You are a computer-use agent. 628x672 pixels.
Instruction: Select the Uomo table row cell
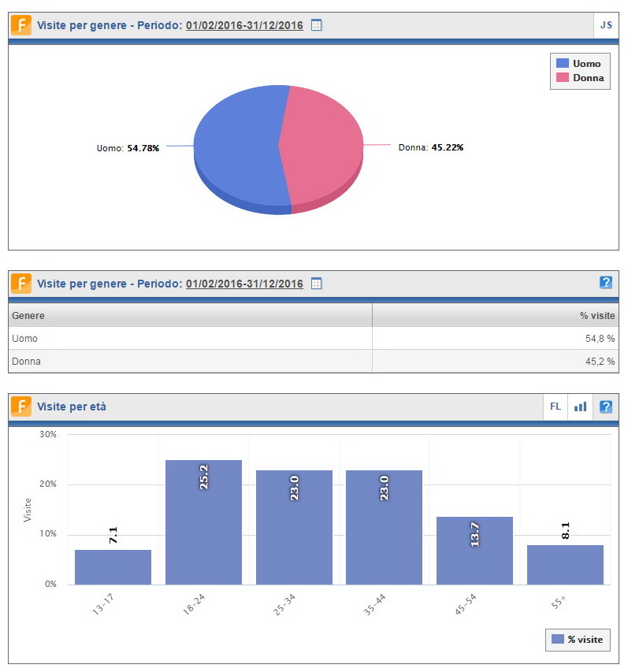(191, 339)
